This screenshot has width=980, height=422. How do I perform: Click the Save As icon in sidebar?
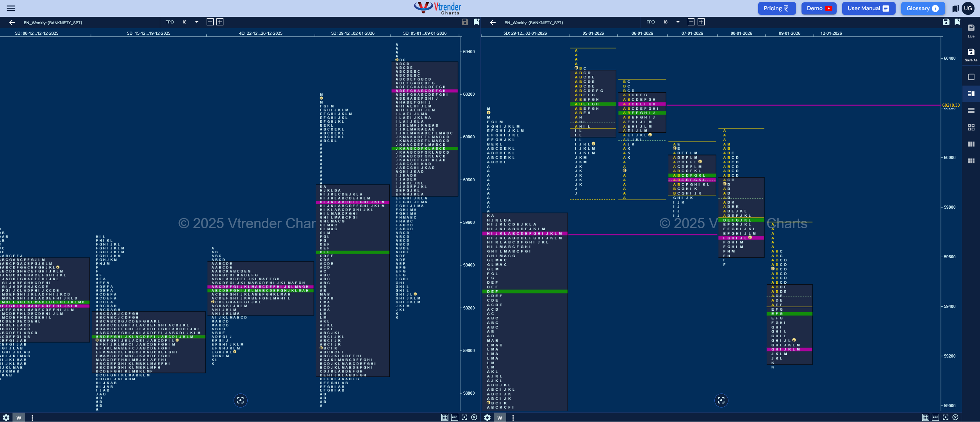click(x=971, y=55)
